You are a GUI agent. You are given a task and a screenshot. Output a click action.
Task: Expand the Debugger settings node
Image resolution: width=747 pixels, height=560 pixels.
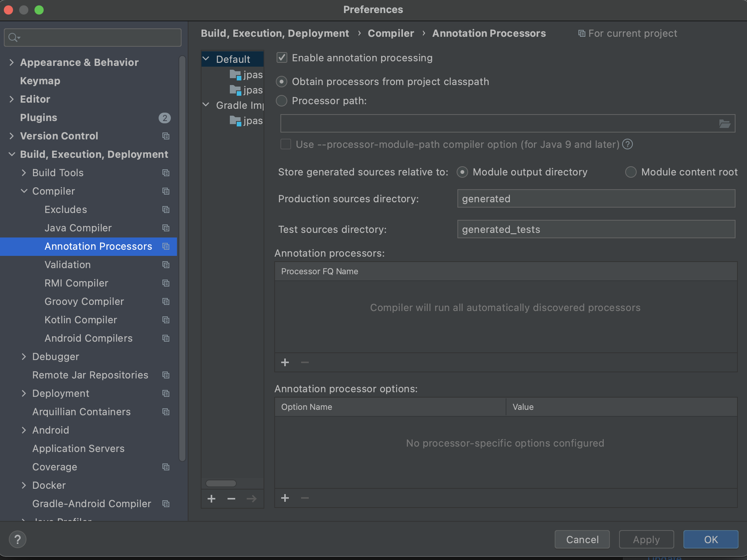(x=24, y=357)
